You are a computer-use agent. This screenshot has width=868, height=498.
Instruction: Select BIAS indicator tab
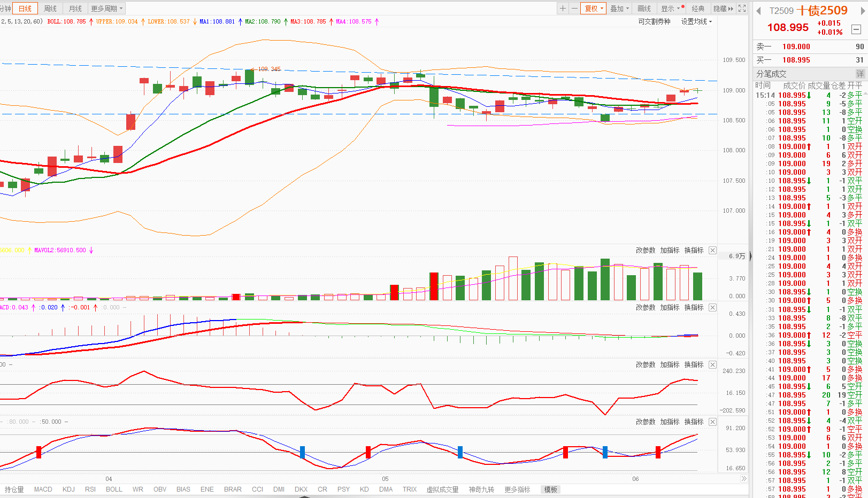click(x=183, y=489)
